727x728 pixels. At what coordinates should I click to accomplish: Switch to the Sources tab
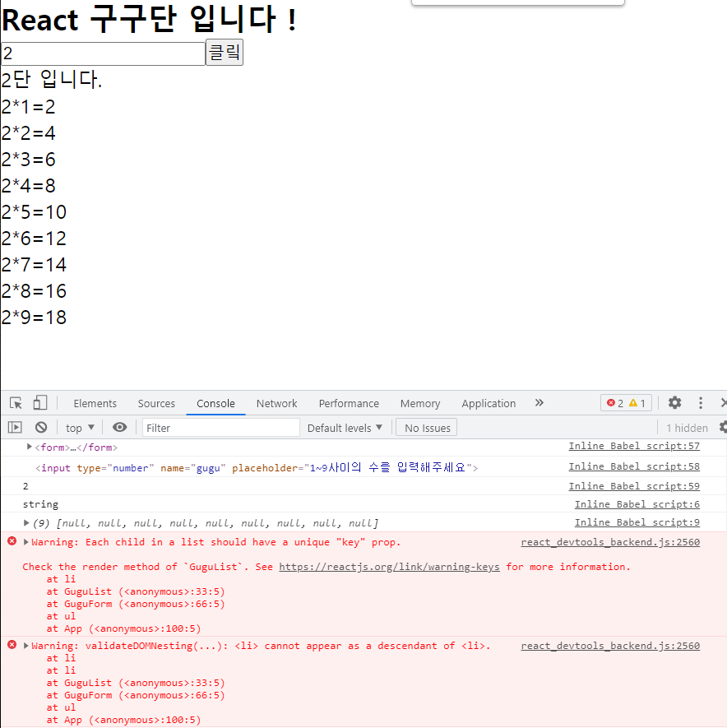point(156,403)
